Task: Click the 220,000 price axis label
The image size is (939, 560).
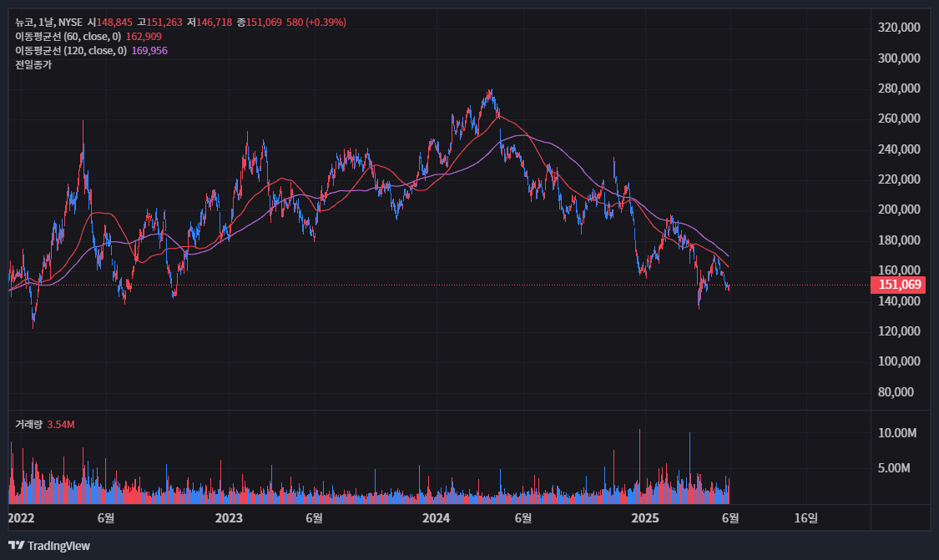Action: coord(899,179)
